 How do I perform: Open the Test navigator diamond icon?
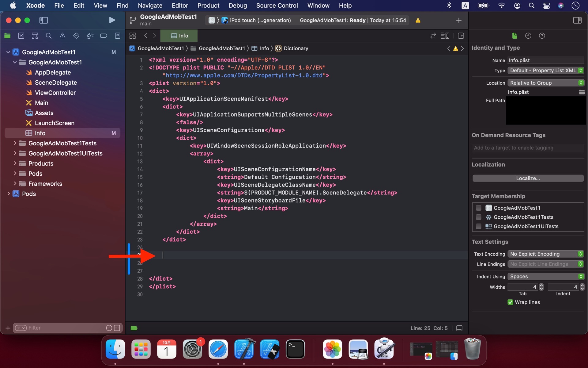76,36
